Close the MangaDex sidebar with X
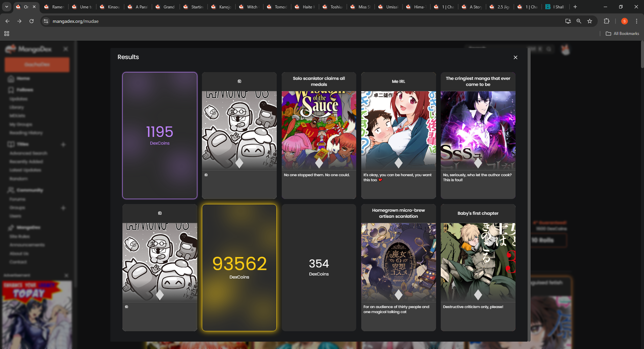Screen dimensions: 644x349 (x=66, y=49)
